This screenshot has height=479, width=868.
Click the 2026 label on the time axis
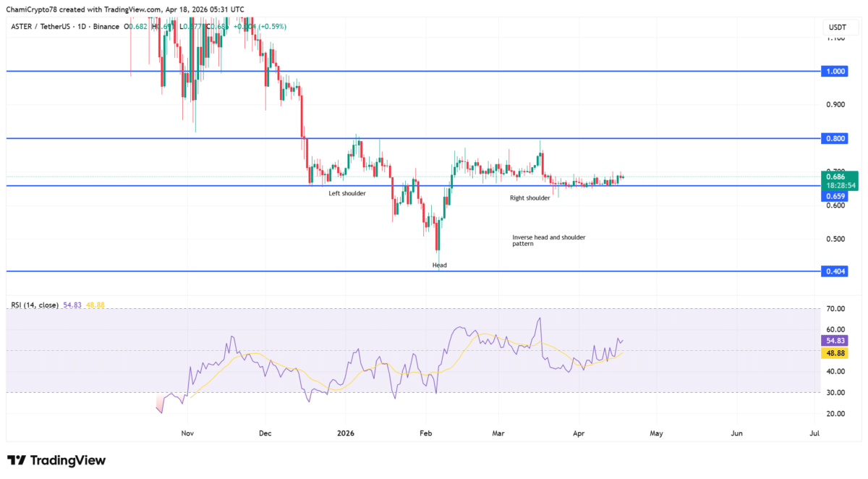point(345,433)
